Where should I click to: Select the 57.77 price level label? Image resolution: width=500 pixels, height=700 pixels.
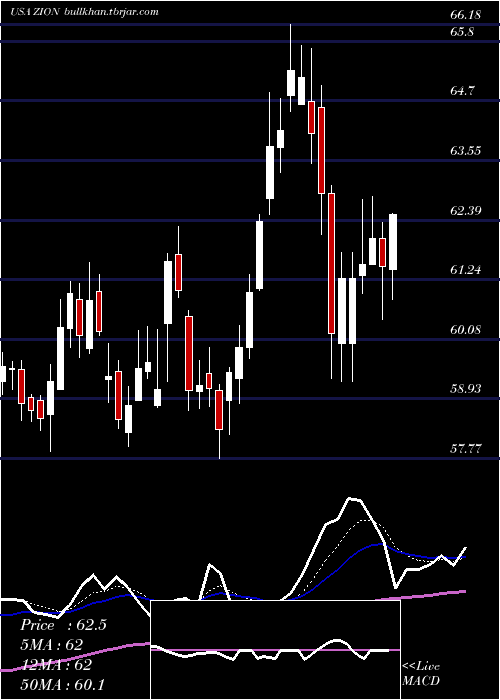[x=466, y=448]
